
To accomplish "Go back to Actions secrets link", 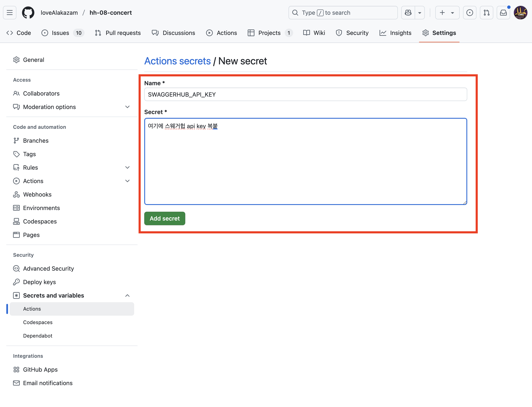I will [177, 61].
